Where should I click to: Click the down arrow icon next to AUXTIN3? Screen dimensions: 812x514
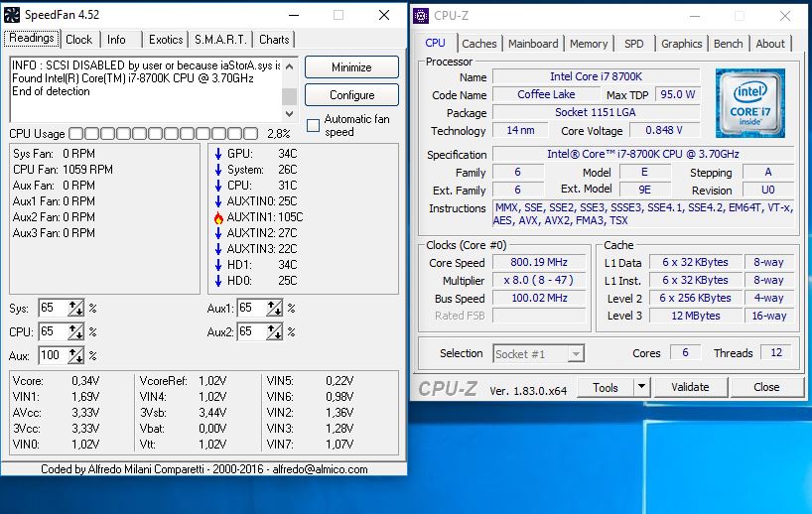tap(218, 249)
